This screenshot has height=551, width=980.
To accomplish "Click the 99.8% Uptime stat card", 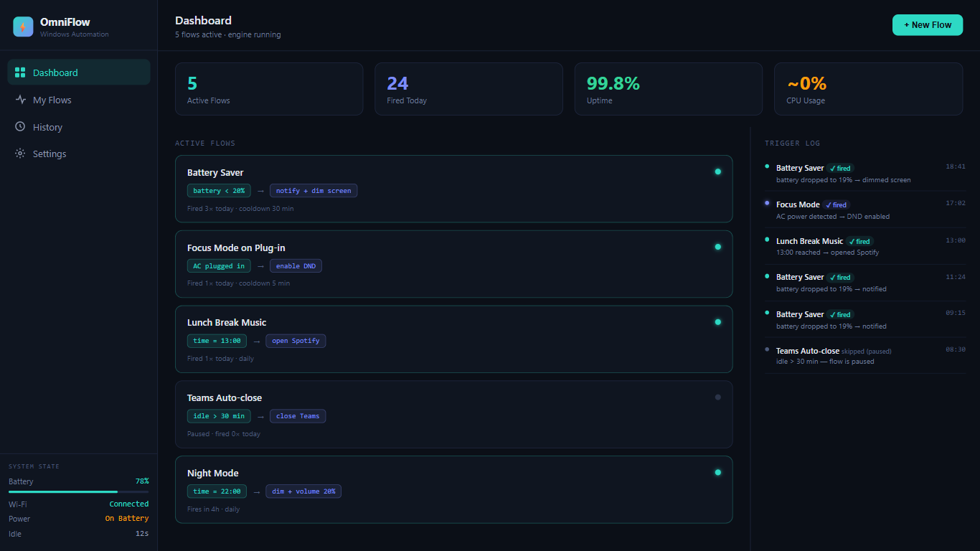I will point(669,89).
